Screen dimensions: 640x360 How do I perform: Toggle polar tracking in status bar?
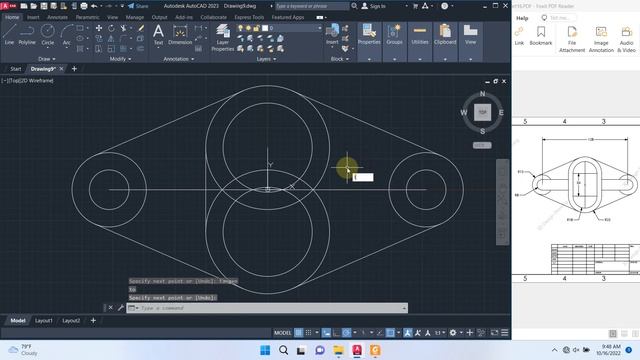(x=347, y=333)
